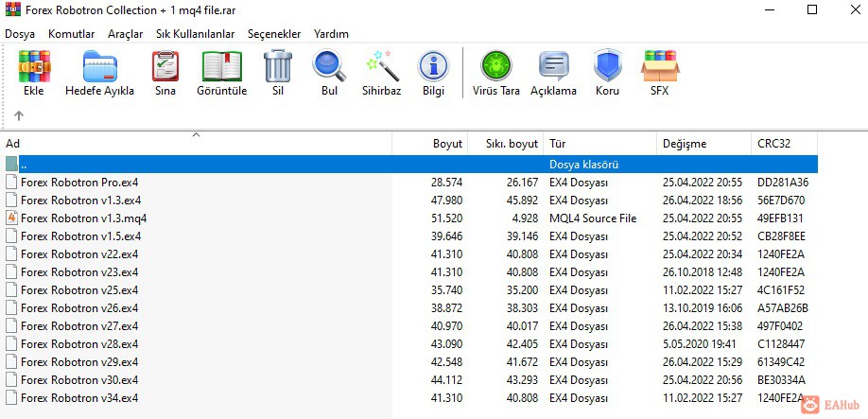Click file icon of Forex Robotron v27.ex4

coord(11,326)
